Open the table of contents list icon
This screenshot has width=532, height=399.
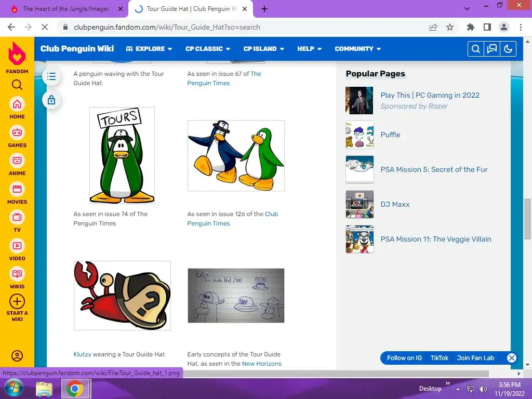point(51,76)
